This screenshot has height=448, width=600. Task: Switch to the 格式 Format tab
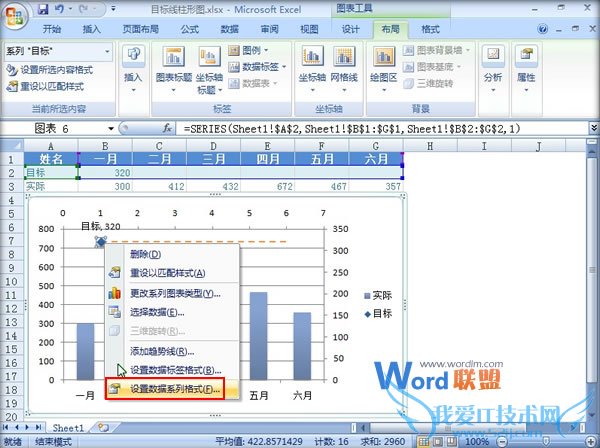click(430, 29)
